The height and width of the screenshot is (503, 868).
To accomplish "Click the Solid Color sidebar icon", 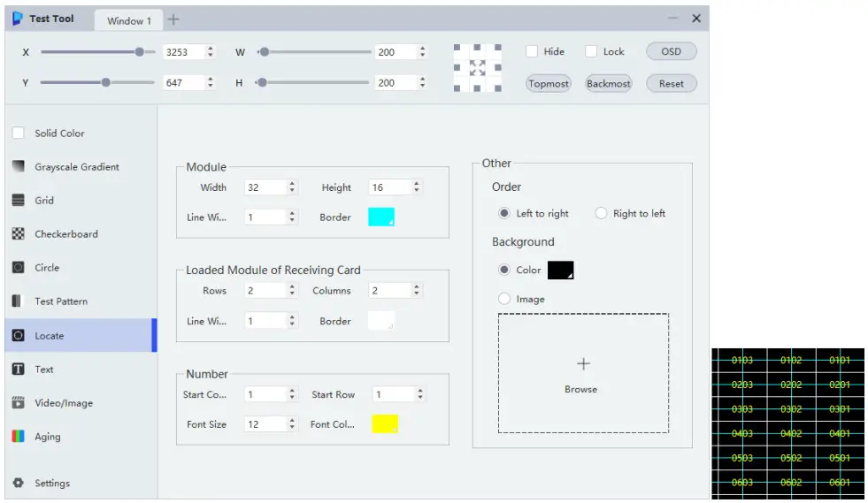I will [19, 133].
